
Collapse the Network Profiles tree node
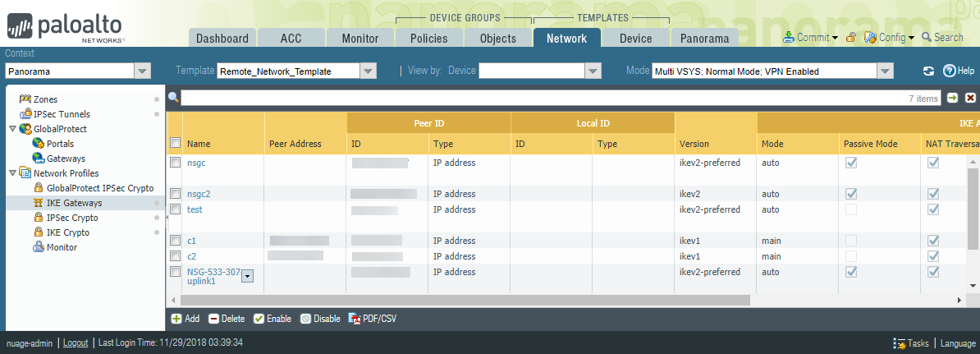[x=12, y=173]
